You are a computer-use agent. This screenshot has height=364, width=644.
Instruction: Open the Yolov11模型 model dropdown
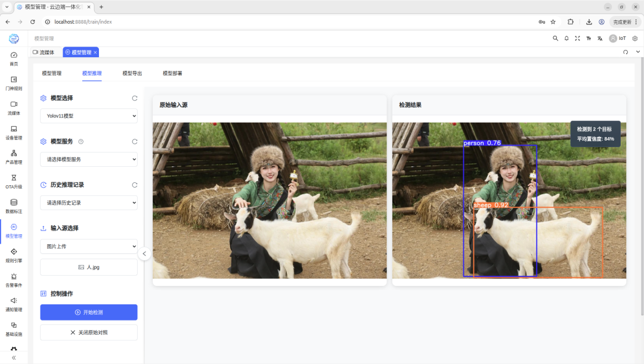click(x=89, y=116)
